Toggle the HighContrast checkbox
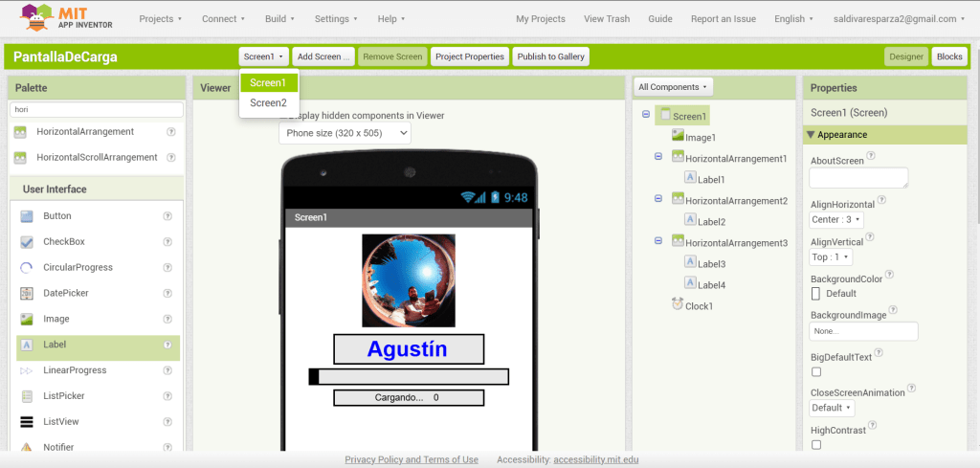Image resolution: width=980 pixels, height=468 pixels. (x=816, y=445)
